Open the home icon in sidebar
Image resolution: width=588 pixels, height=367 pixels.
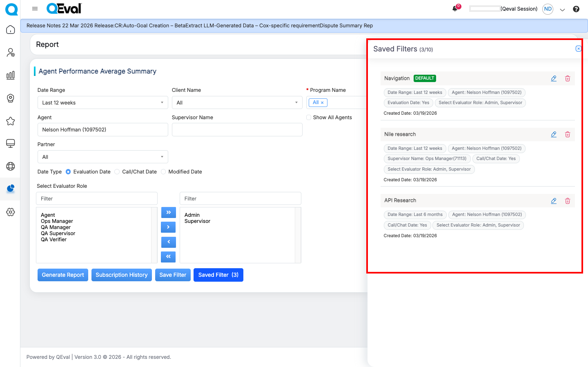[x=11, y=30]
